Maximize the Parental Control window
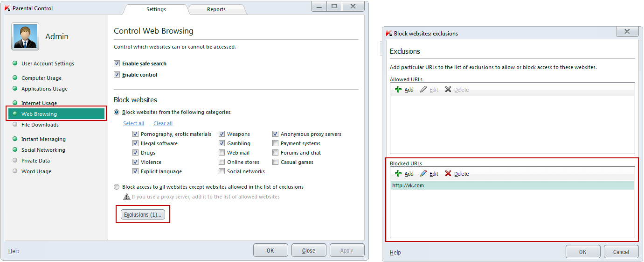The height and width of the screenshot is (262, 644). pyautogui.click(x=334, y=6)
